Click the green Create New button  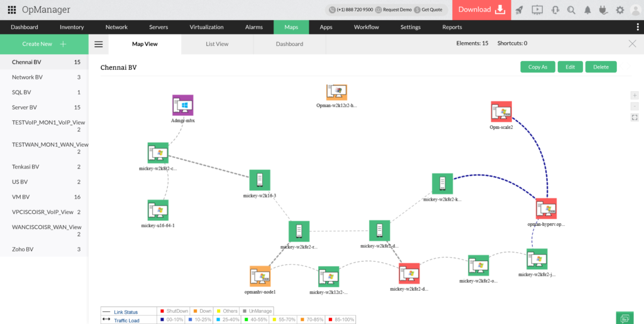coord(44,44)
